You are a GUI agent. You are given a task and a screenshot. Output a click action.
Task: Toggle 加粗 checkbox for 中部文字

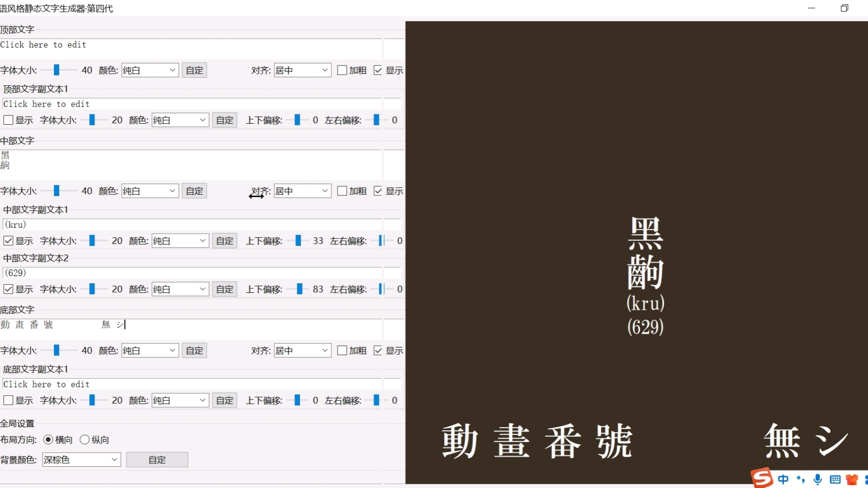(342, 191)
